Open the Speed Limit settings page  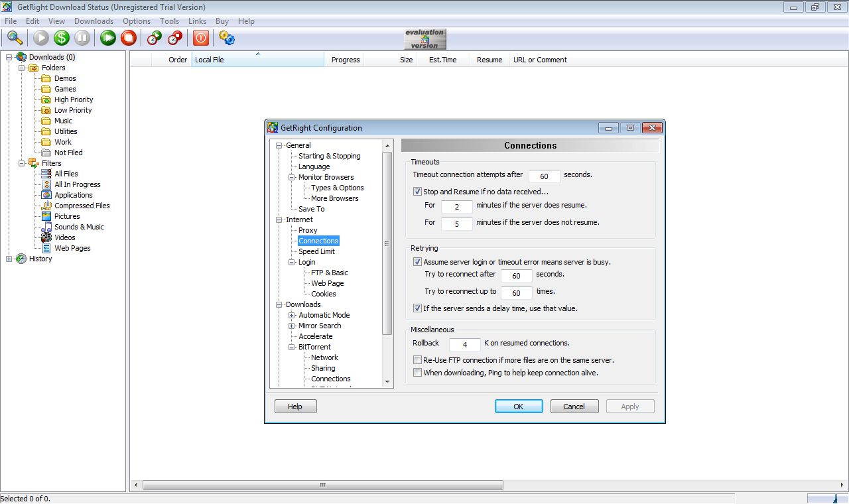tap(316, 251)
